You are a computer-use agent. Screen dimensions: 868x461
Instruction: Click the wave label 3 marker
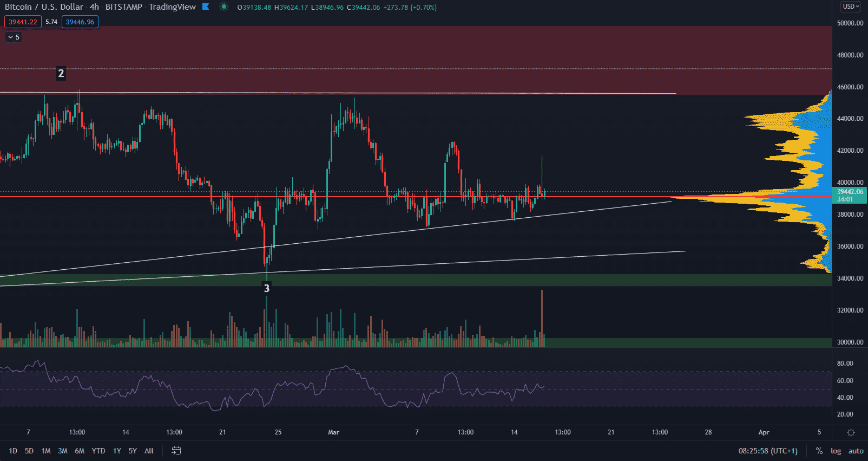pos(266,288)
